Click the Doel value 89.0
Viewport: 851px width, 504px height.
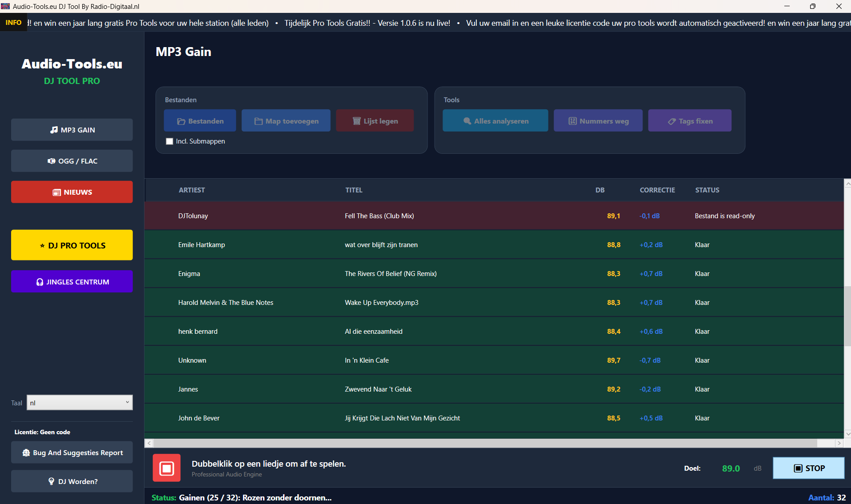pyautogui.click(x=731, y=468)
